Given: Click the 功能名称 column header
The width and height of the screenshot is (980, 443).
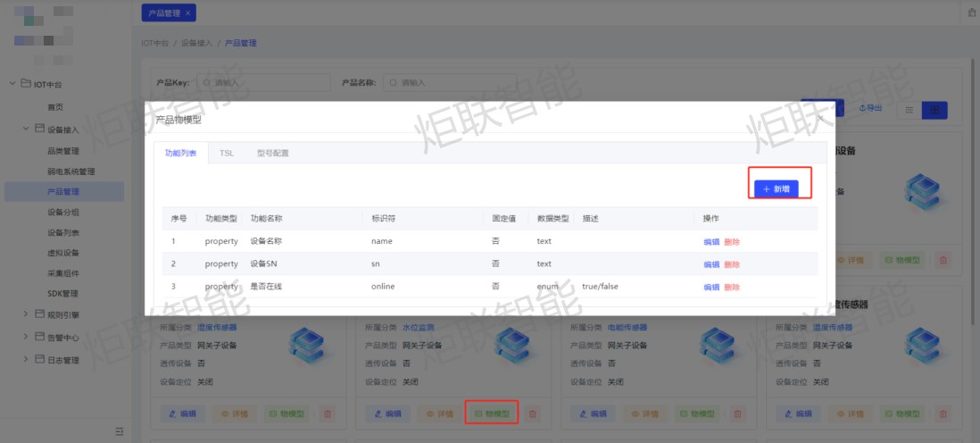Looking at the screenshot, I should point(266,218).
